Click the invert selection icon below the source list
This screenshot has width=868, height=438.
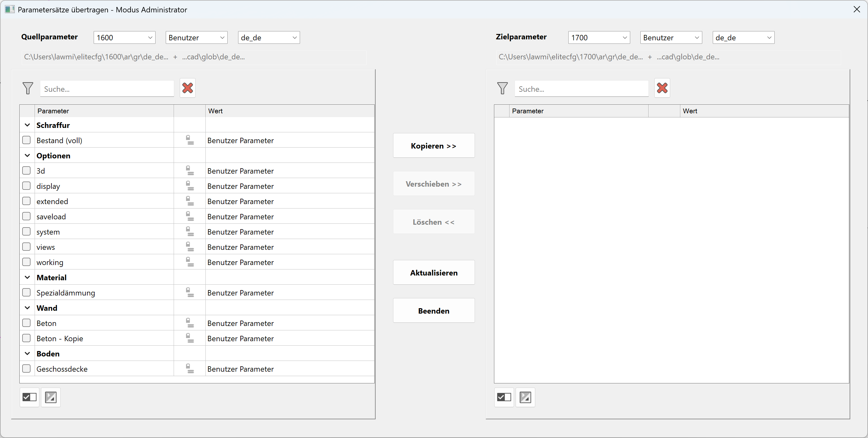pos(50,397)
